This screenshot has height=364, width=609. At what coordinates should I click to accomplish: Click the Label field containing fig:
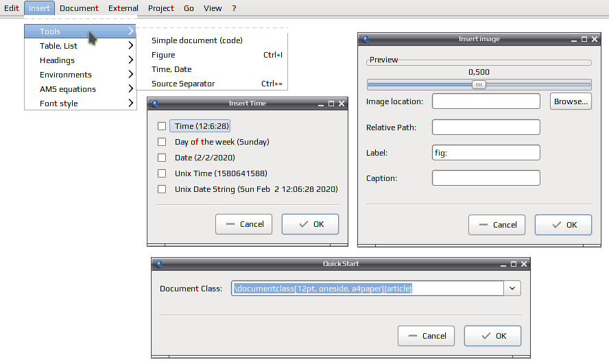486,152
